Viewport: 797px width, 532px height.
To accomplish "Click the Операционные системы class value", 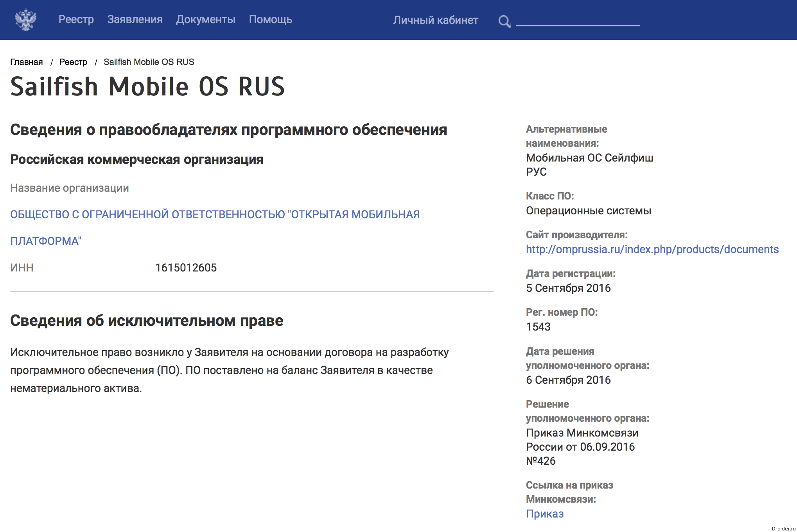I will [588, 210].
